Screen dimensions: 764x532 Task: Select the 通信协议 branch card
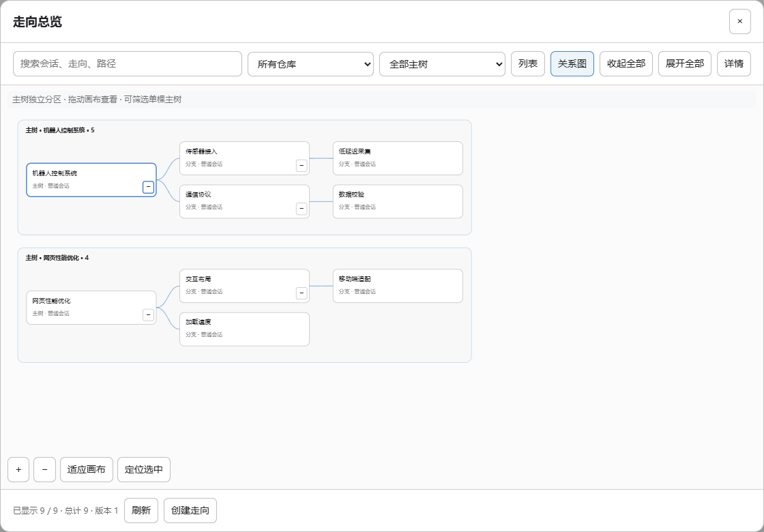point(245,201)
